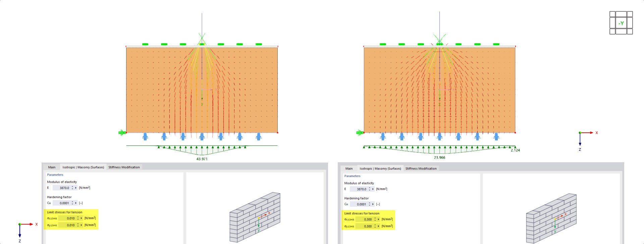Expand the arrow menu beside left panel's hardening factor
This screenshot has height=244, width=644.
[x=76, y=203]
